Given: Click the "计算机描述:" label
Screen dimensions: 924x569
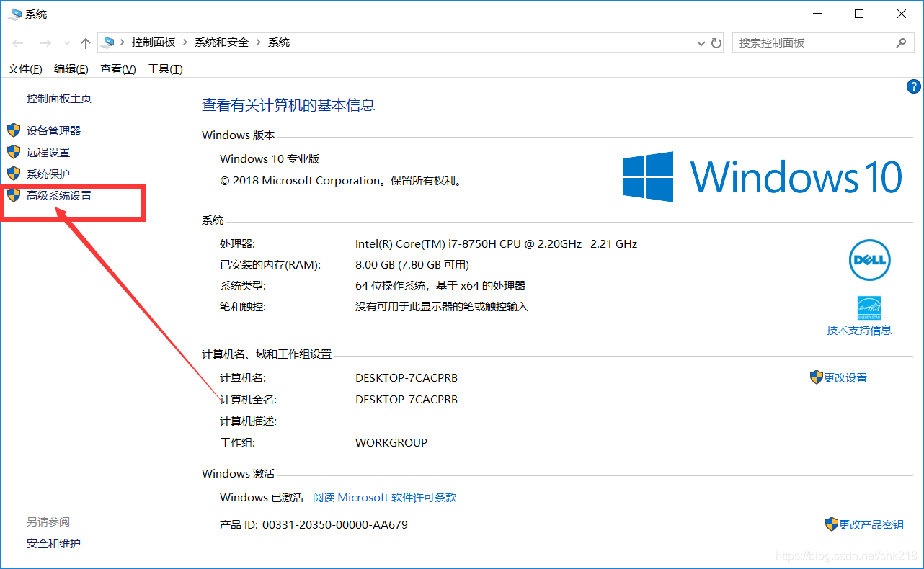Looking at the screenshot, I should tap(248, 421).
